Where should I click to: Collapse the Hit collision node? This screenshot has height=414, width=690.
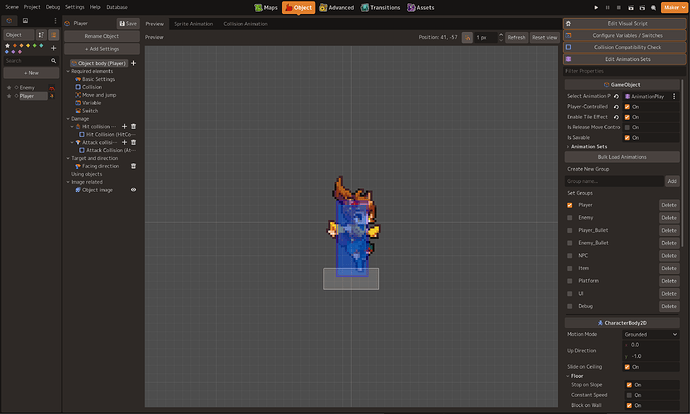pos(72,127)
